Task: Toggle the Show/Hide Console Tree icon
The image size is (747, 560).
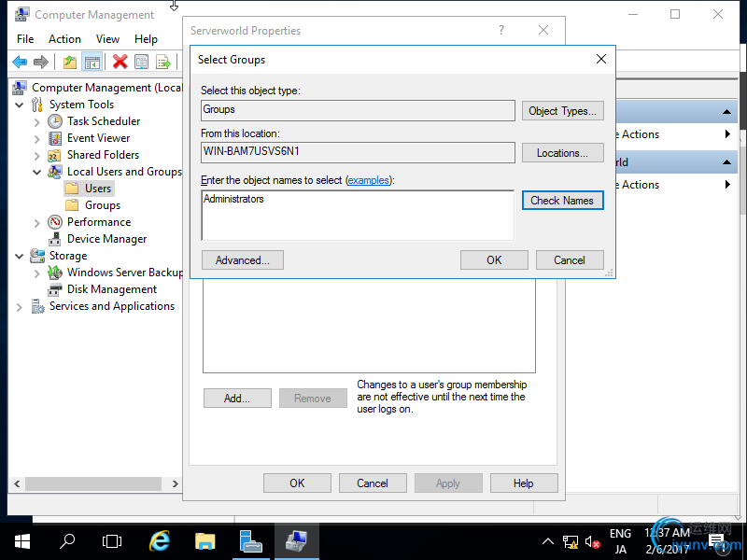Action: tap(92, 62)
